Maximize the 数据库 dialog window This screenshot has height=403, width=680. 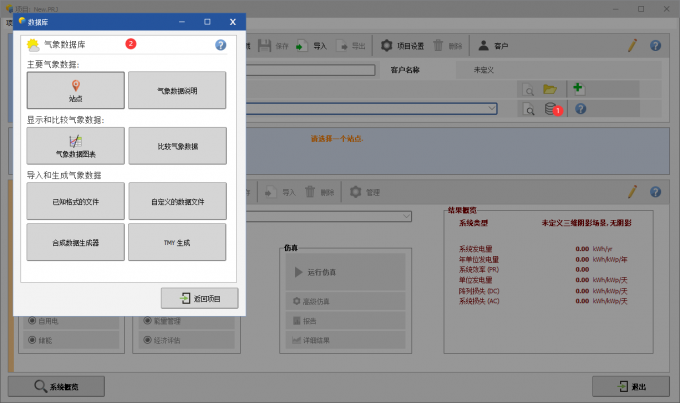207,22
